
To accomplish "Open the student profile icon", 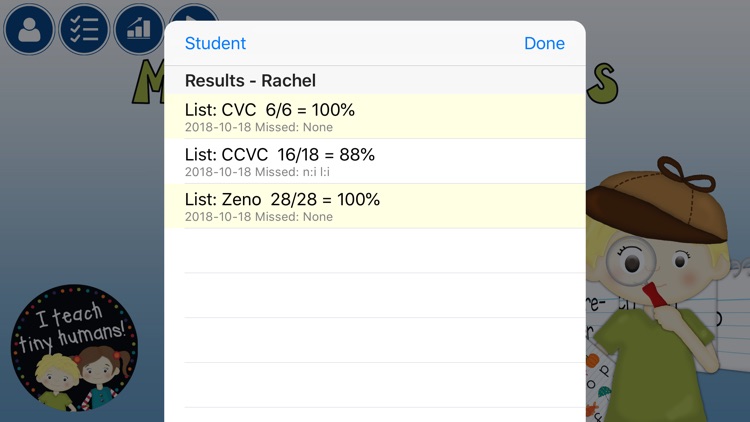I will 29,29.
